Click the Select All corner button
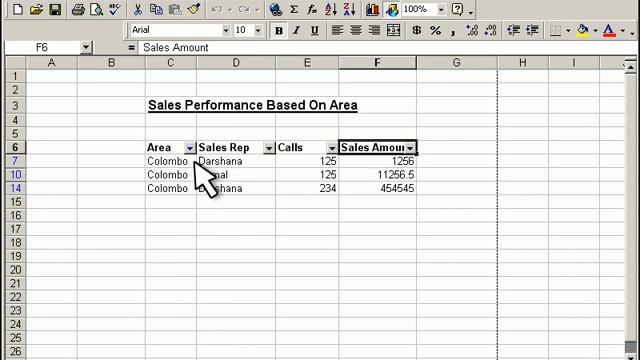640x360 pixels. 16,62
